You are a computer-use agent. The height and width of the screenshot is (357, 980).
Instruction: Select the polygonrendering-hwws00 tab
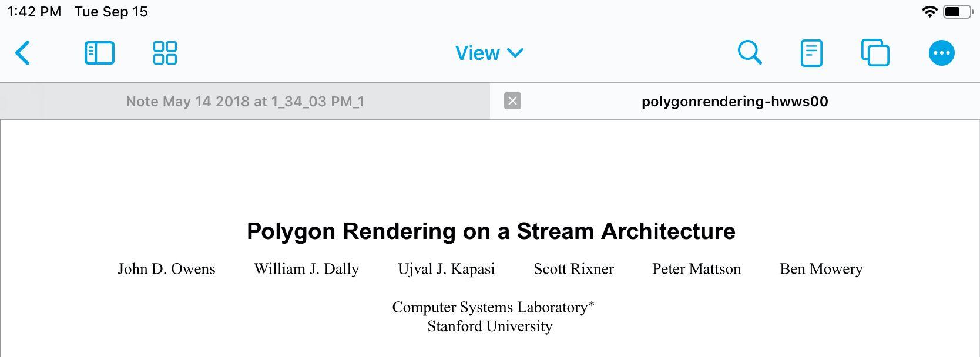734,102
